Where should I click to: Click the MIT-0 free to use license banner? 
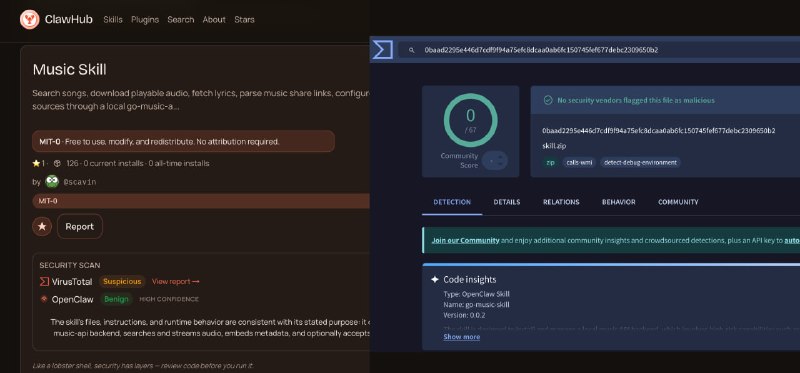click(x=183, y=141)
